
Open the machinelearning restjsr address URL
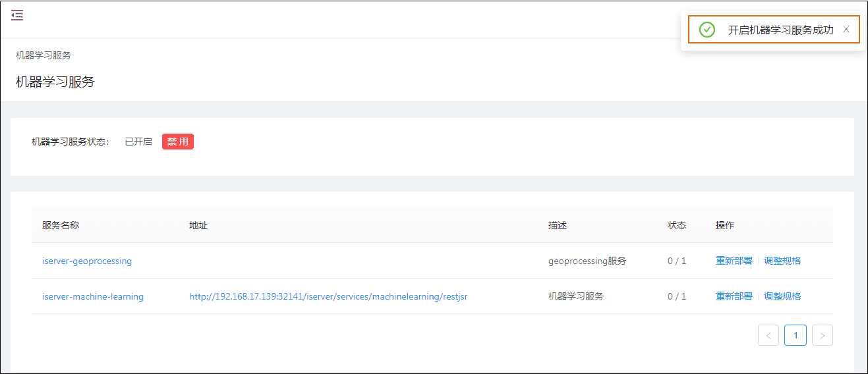(328, 296)
